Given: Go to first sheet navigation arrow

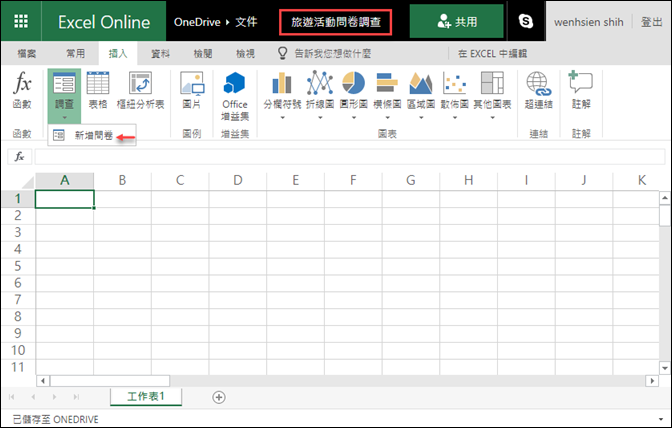Looking at the screenshot, I should tap(12, 397).
